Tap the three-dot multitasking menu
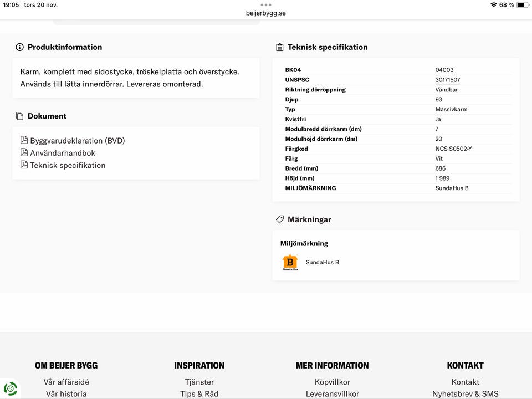 pyautogui.click(x=266, y=4)
